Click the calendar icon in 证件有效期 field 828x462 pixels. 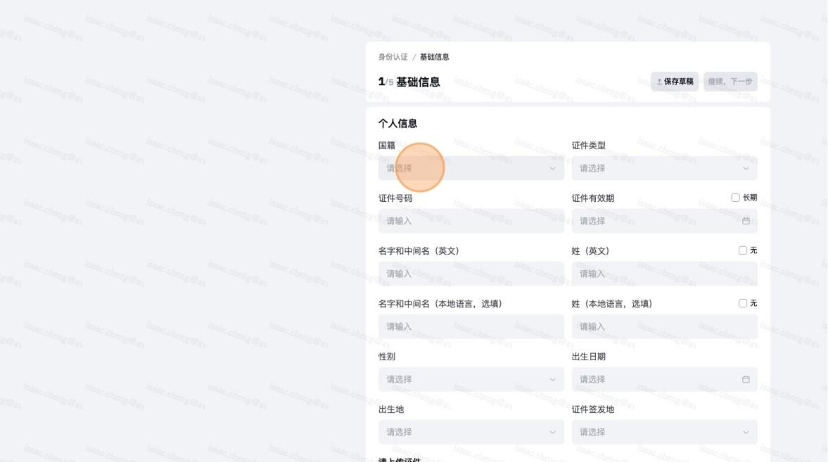[745, 221]
